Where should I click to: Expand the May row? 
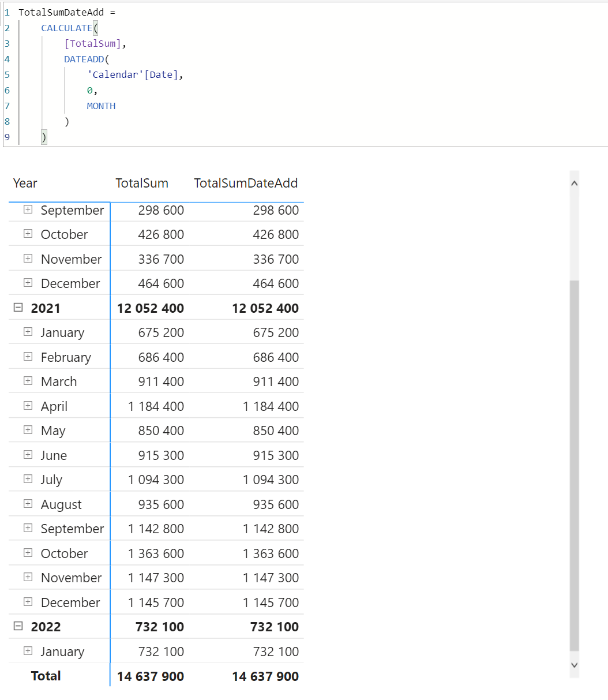click(x=28, y=430)
